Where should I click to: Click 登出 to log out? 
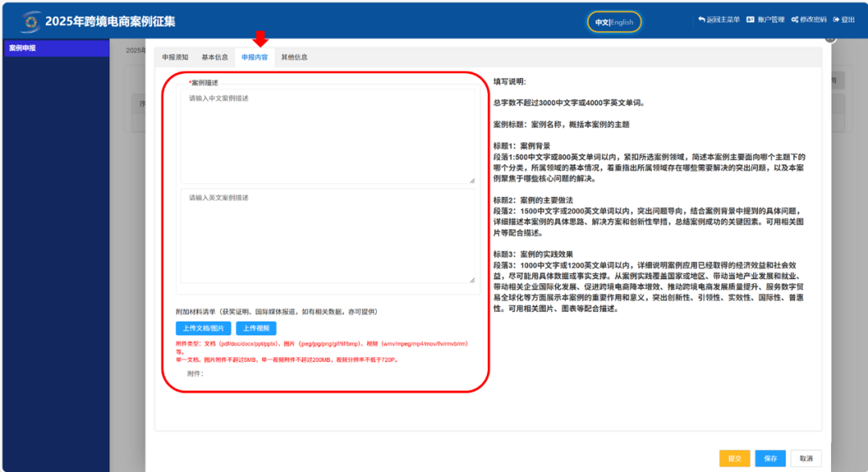(848, 19)
